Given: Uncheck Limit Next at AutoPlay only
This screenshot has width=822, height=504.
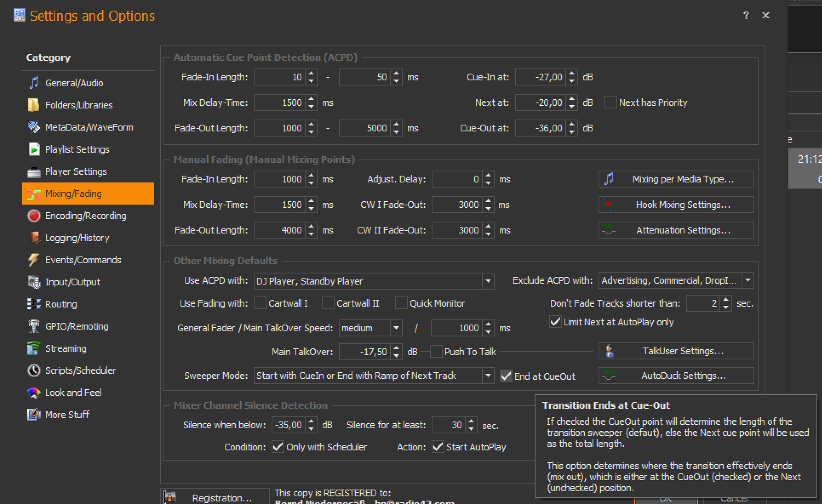Looking at the screenshot, I should click(555, 322).
